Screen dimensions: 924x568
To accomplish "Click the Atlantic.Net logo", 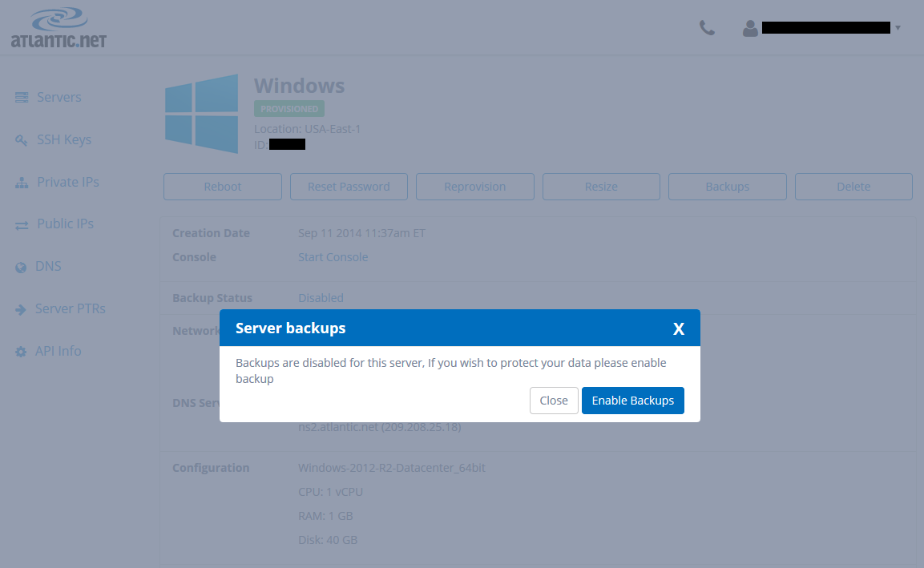I will point(59,28).
